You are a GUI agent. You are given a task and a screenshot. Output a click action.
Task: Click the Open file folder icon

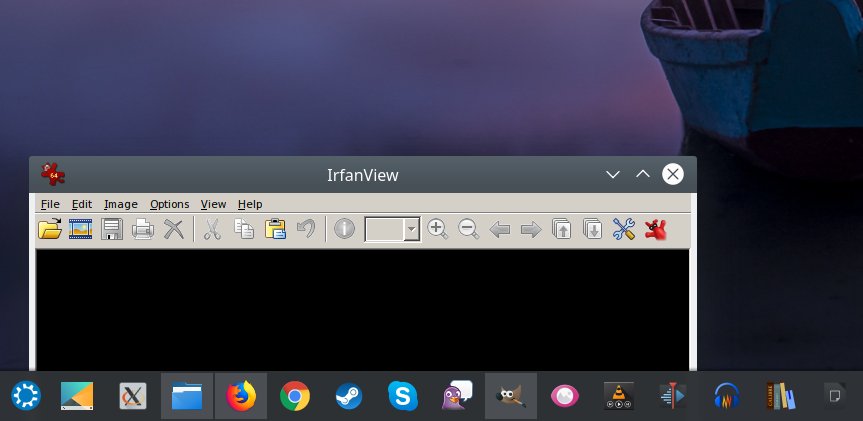pos(50,229)
